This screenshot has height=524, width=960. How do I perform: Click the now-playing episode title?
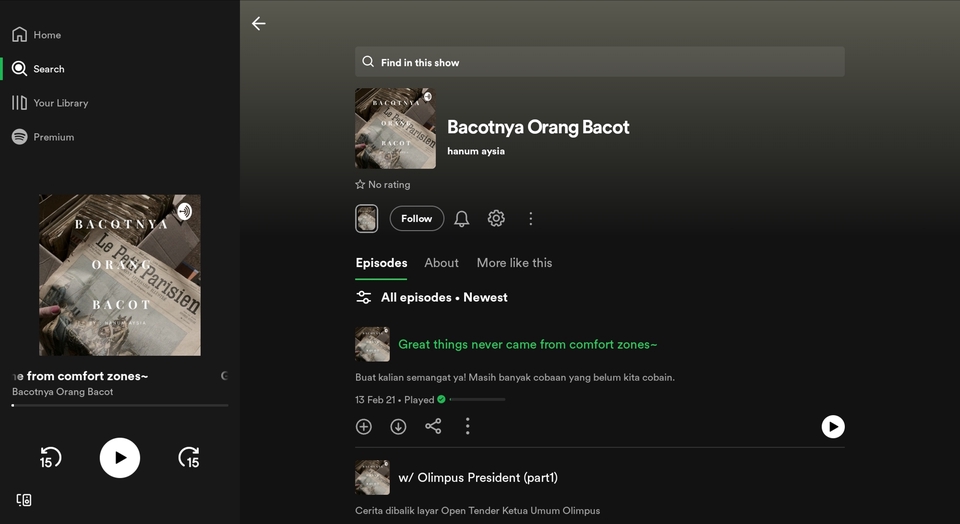coord(80,376)
